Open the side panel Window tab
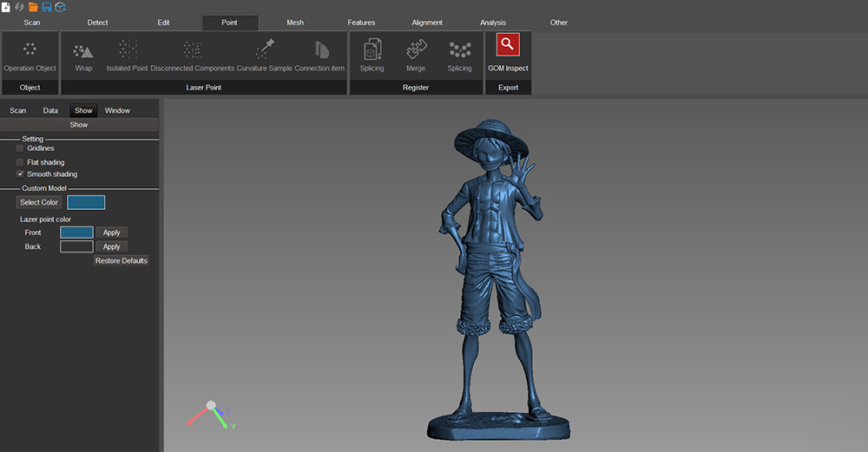The width and height of the screenshot is (868, 452). coord(117,111)
